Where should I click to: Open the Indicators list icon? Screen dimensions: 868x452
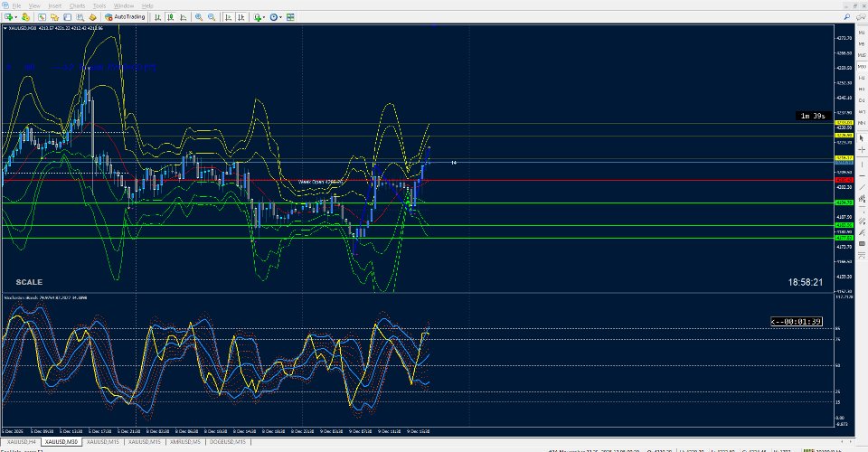click(258, 17)
